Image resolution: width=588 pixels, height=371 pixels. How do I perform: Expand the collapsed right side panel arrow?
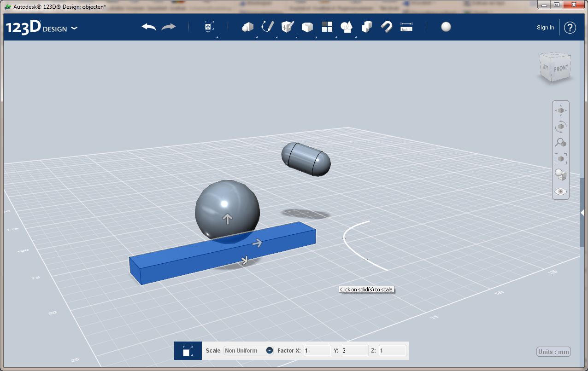[582, 212]
